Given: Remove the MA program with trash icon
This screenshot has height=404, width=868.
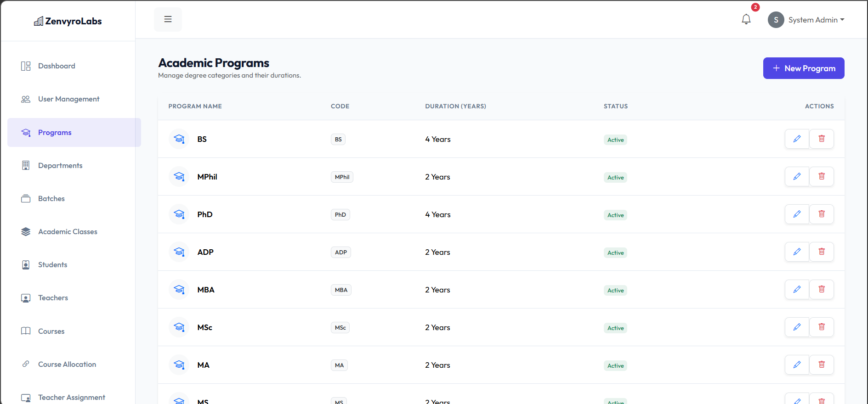Looking at the screenshot, I should point(822,365).
